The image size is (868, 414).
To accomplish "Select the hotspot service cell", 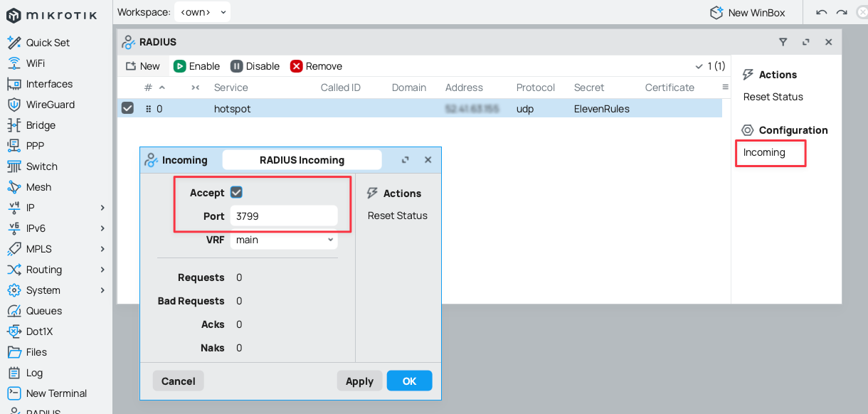I will (x=233, y=109).
